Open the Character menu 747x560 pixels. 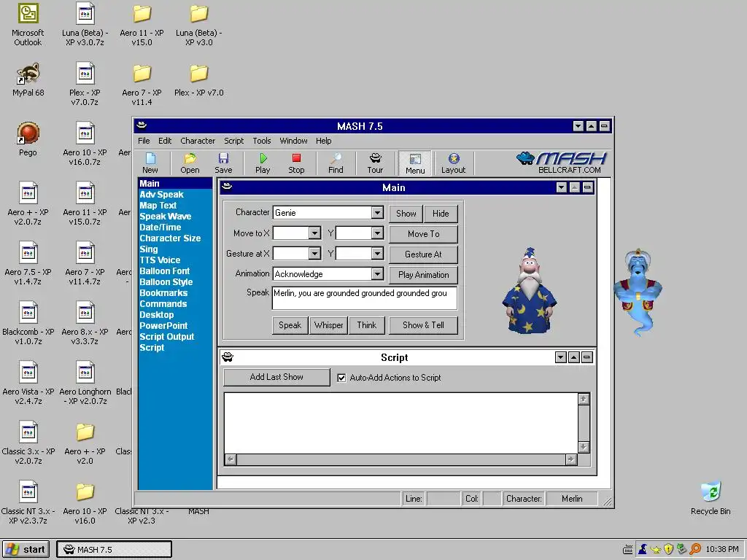198,141
